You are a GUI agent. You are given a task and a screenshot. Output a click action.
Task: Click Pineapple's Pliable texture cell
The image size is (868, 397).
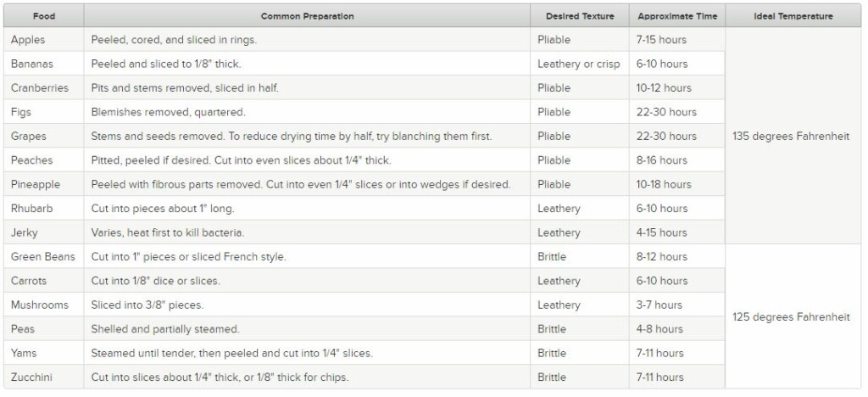click(554, 184)
